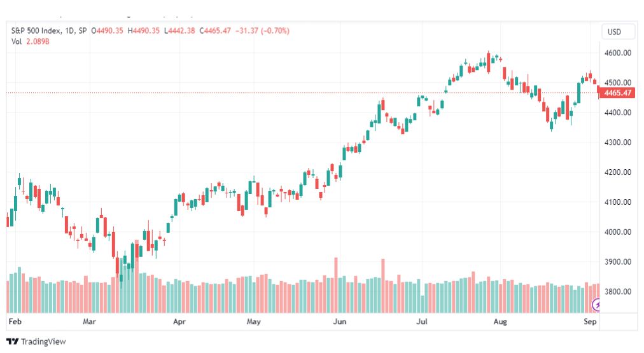Click the −31.37 (−0.70%) change value
This screenshot has height=353, width=644.
click(x=262, y=31)
